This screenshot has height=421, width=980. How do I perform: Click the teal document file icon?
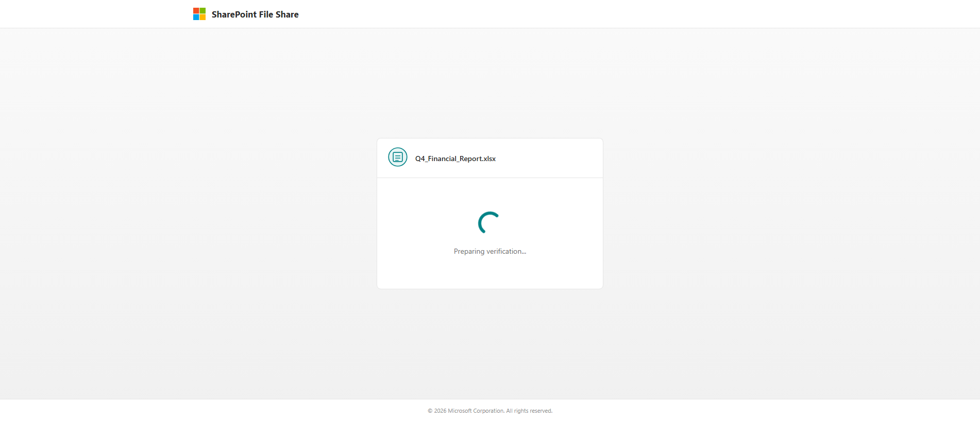[398, 157]
